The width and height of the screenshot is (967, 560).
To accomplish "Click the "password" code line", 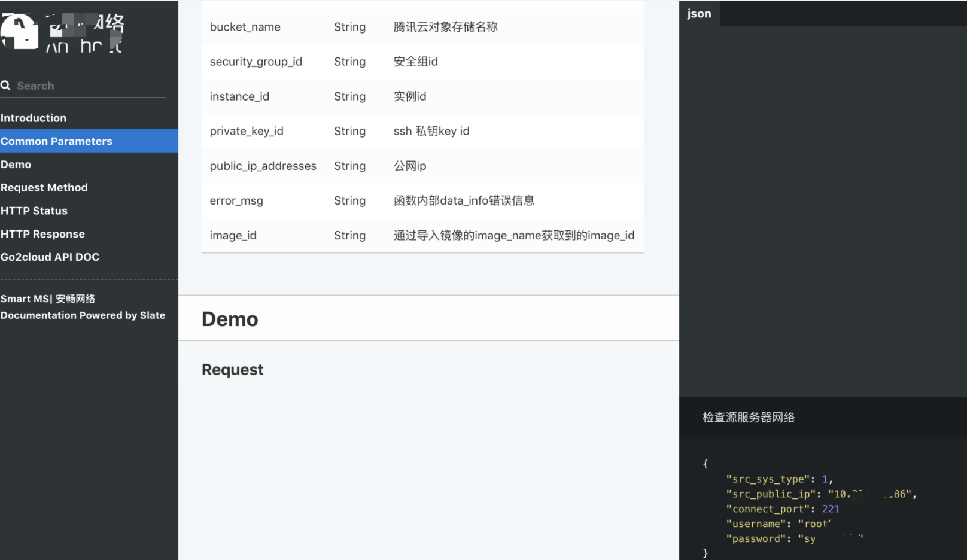I will tap(795, 539).
